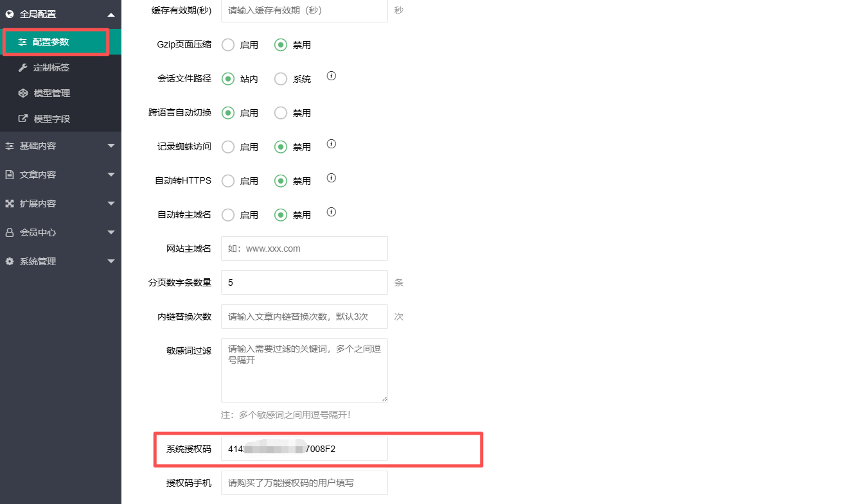The height and width of the screenshot is (504, 866).
Task: Expand the 基础内容 sidebar section arrow
Action: [x=111, y=146]
